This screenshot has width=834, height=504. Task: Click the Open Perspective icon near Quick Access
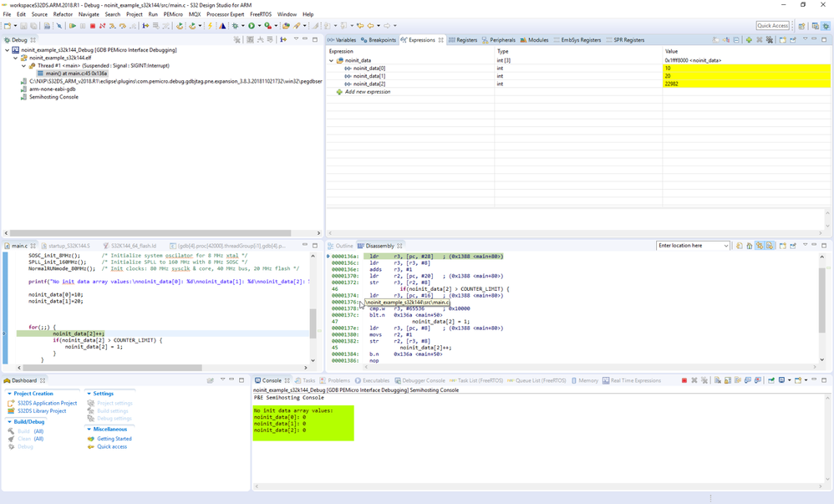tap(801, 26)
